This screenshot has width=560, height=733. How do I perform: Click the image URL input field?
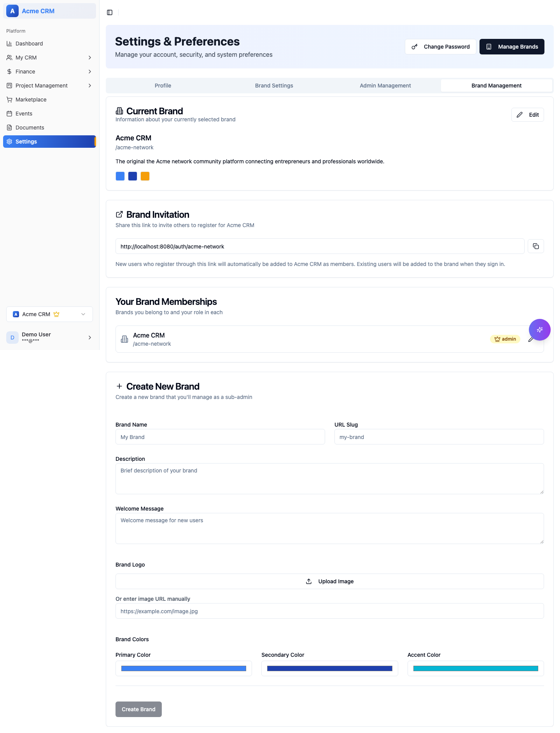tap(330, 611)
